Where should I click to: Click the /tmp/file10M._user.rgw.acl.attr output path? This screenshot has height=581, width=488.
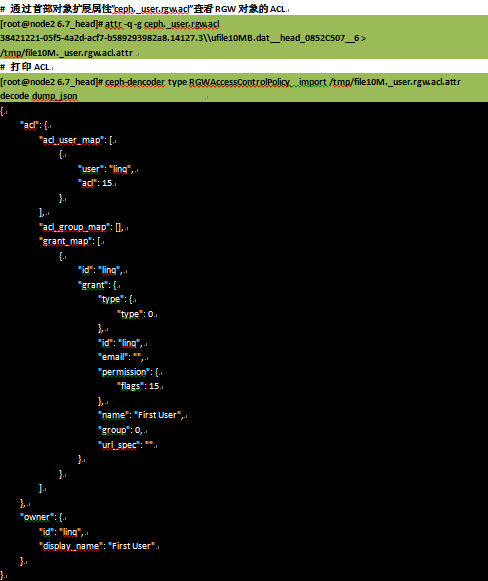click(67, 53)
